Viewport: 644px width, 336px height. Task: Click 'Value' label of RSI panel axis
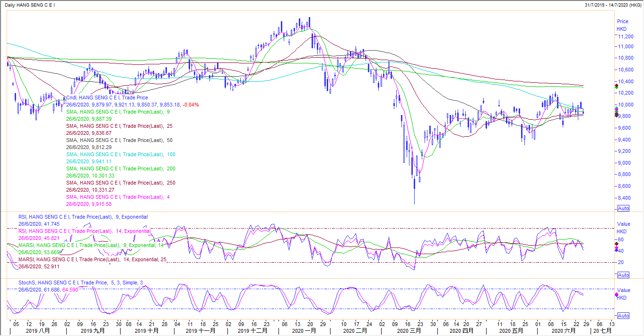[x=624, y=224]
